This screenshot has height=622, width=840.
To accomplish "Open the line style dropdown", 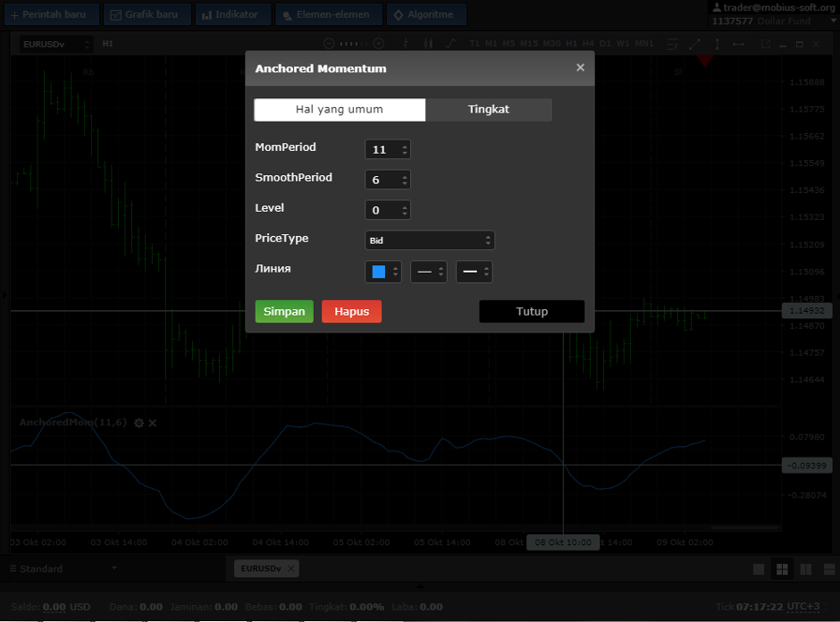I will (x=429, y=272).
